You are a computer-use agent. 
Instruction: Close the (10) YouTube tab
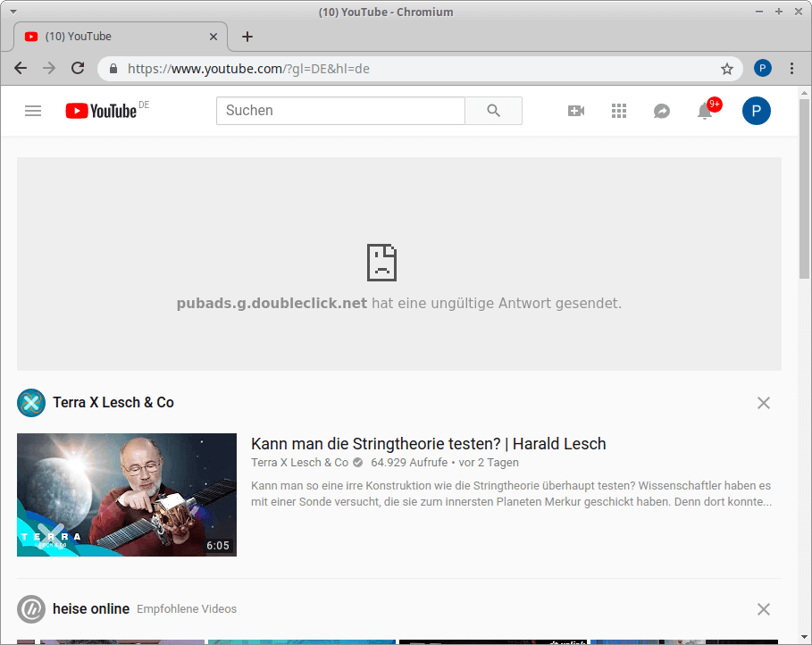(213, 37)
